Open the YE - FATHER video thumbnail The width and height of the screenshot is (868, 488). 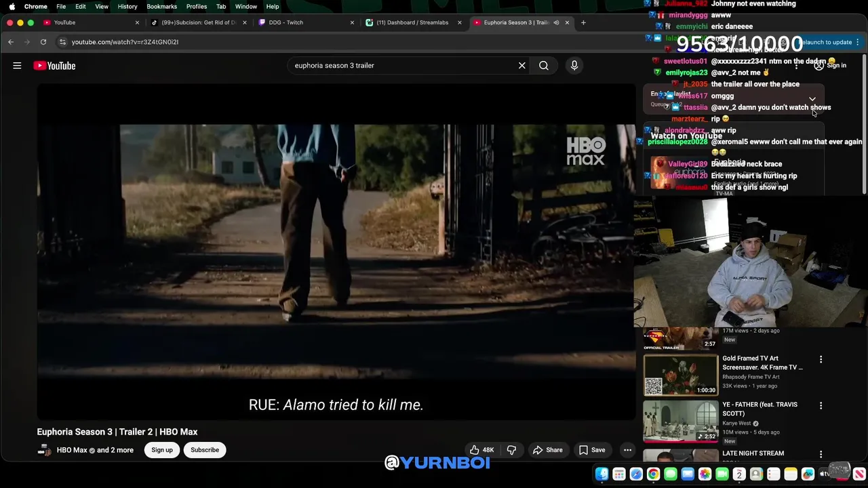[x=681, y=421]
